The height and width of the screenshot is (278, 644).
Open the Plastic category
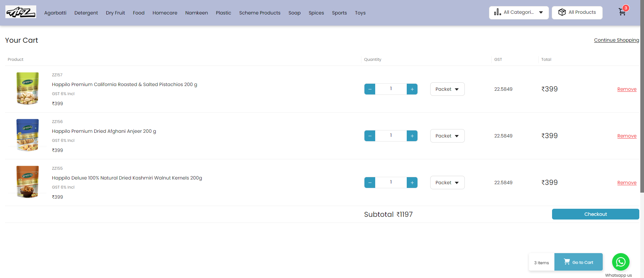tap(224, 13)
